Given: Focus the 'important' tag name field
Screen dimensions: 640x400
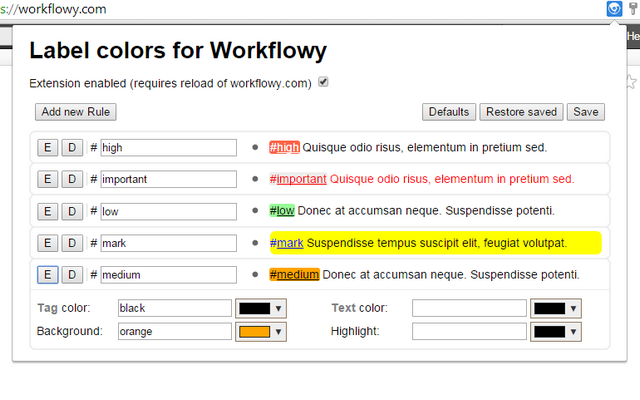Looking at the screenshot, I should coord(169,179).
